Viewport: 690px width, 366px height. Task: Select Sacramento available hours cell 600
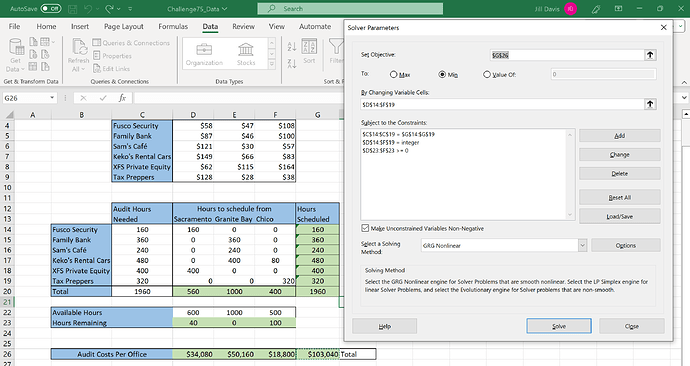coord(193,312)
